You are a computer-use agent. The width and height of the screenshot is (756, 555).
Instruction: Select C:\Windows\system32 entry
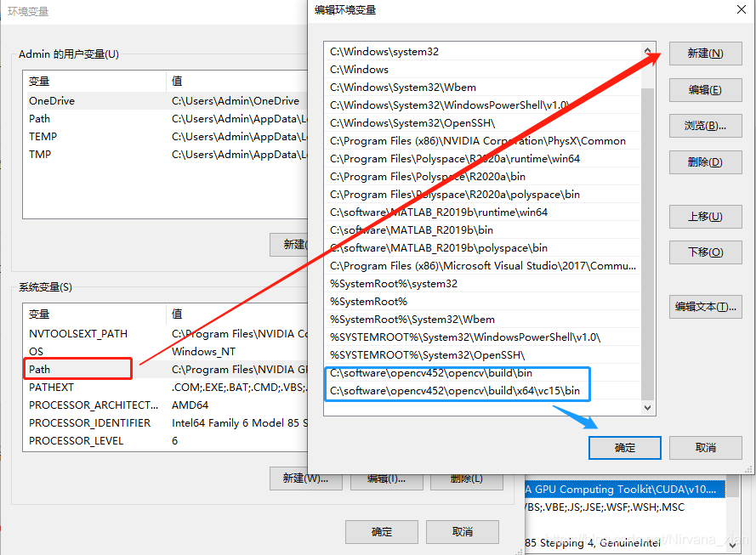click(483, 52)
